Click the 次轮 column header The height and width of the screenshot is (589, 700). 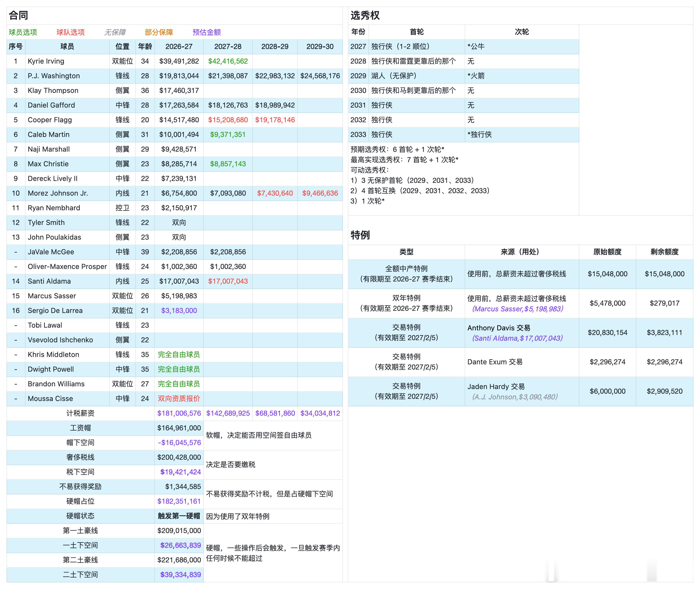[x=522, y=32]
